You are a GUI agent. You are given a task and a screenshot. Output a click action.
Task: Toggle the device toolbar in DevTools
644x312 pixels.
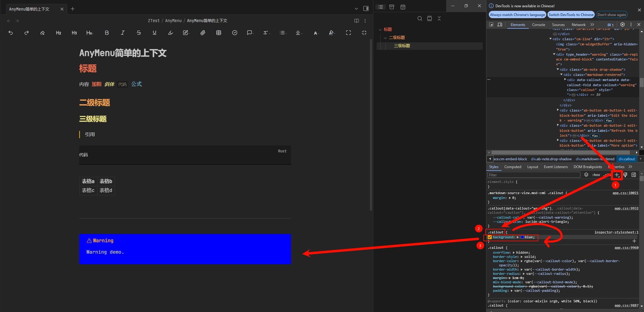500,24
